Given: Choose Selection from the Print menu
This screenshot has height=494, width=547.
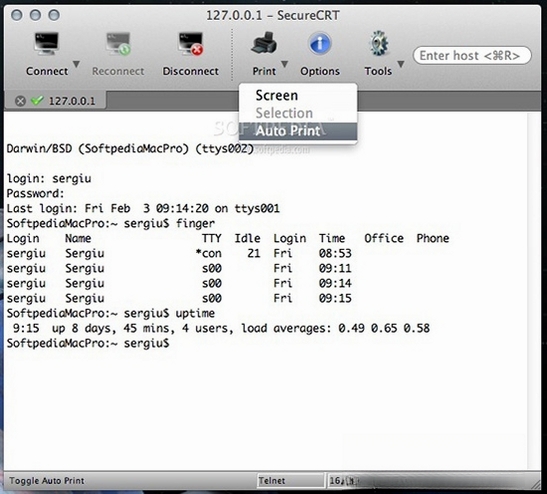Looking at the screenshot, I should tap(298, 113).
